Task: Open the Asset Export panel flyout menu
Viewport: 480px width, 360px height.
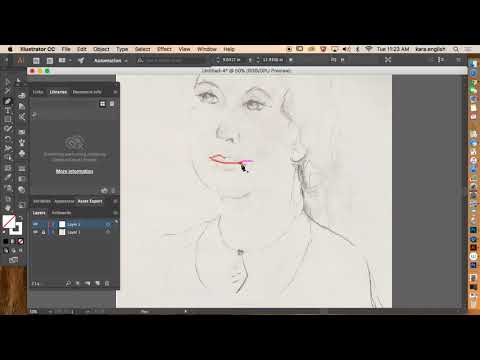Action: [115, 201]
